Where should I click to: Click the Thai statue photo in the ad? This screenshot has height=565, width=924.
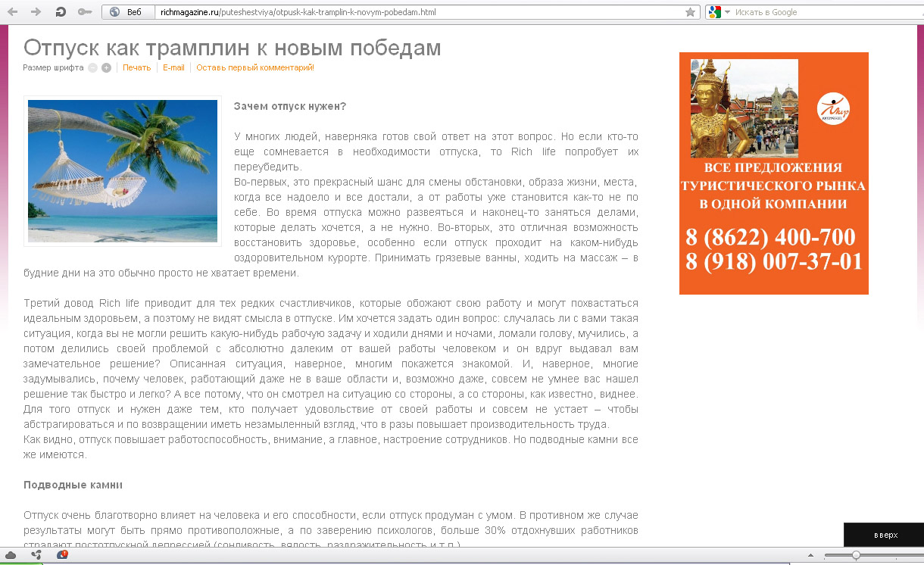(x=744, y=108)
